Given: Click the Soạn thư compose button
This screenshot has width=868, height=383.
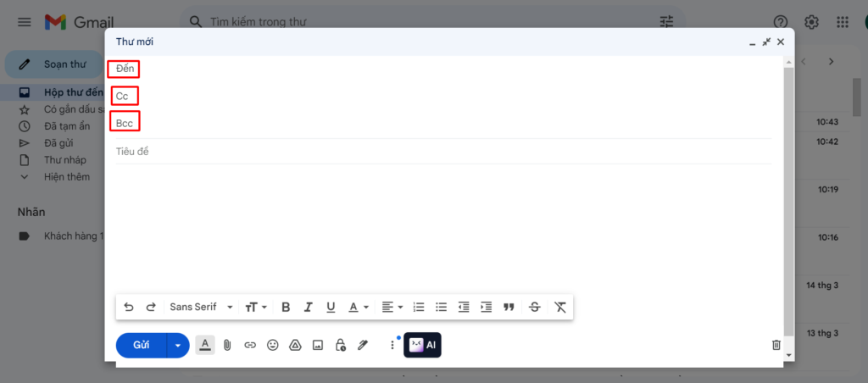Looking at the screenshot, I should (54, 64).
